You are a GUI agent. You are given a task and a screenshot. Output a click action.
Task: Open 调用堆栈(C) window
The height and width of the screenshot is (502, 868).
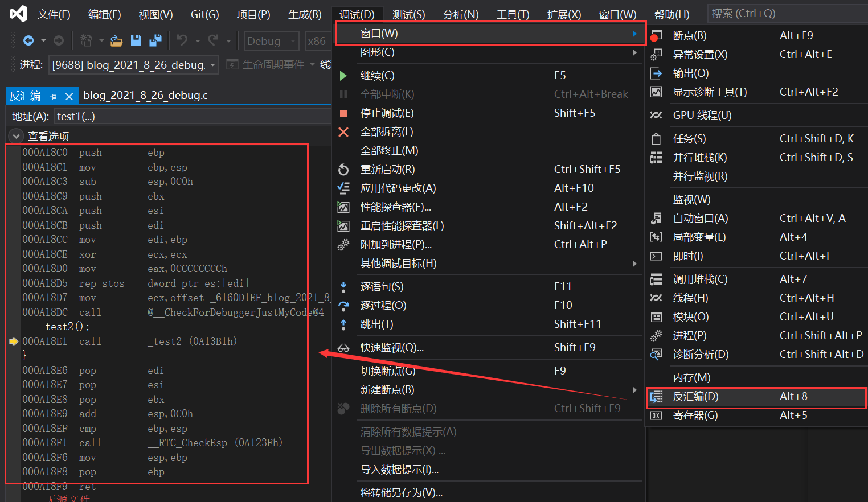(756, 279)
